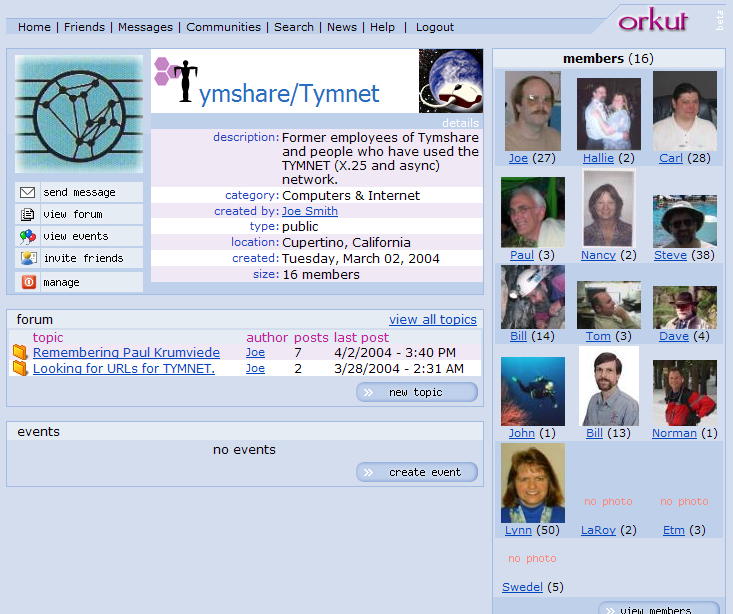The height and width of the screenshot is (614, 733).
Task: Open the News navigation link
Action: point(342,27)
